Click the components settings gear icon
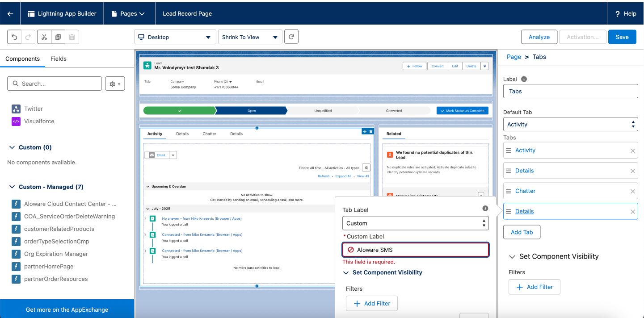 [x=115, y=84]
